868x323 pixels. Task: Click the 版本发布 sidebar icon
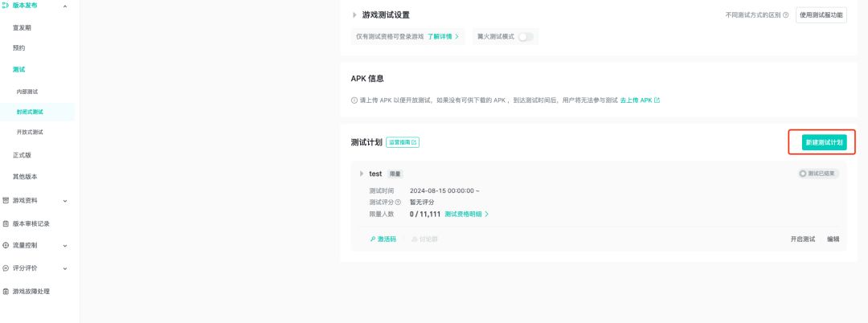[6, 6]
